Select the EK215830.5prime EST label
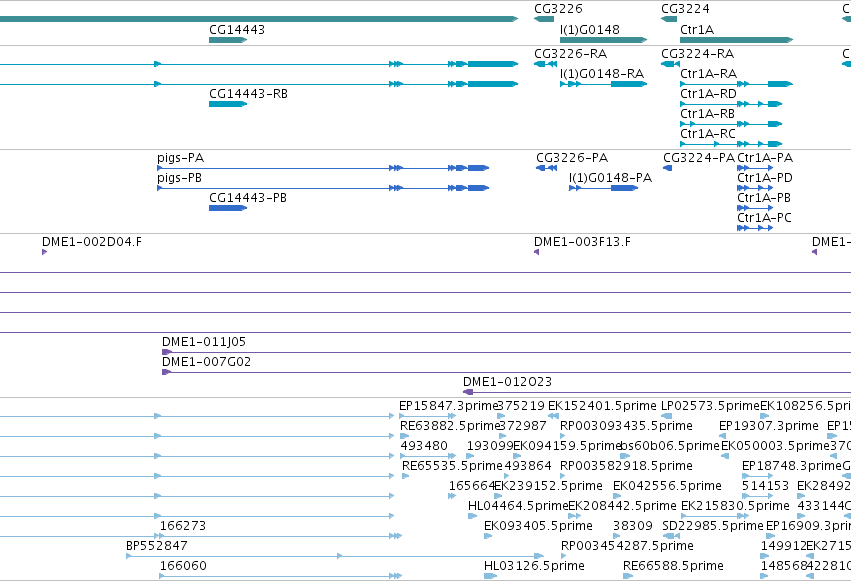851x581 pixels. [x=735, y=506]
